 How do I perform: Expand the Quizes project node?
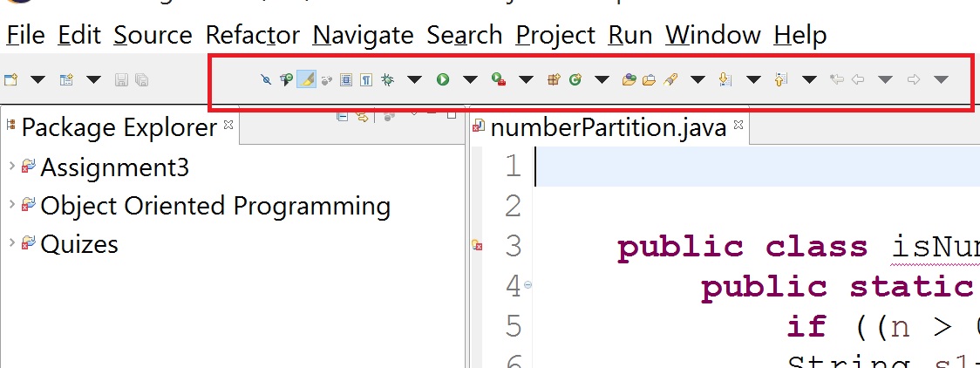[10, 243]
